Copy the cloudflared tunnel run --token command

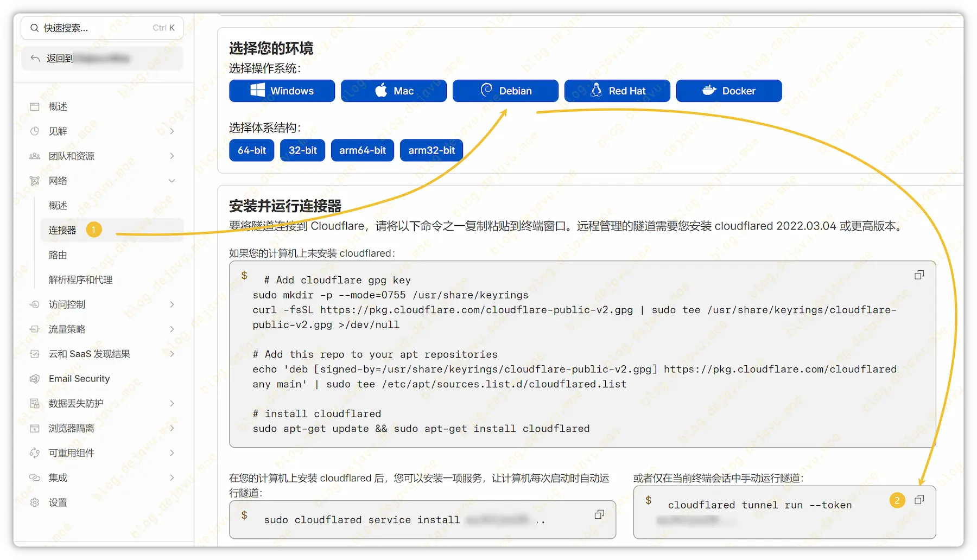(921, 499)
